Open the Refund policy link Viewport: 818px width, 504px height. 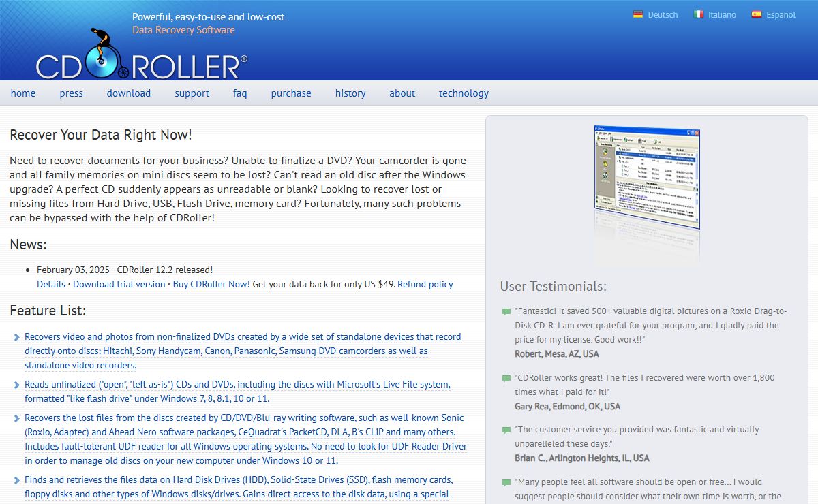[425, 284]
